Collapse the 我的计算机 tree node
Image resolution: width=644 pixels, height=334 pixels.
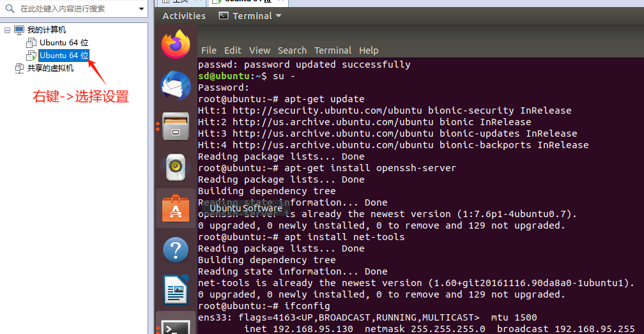pos(8,30)
